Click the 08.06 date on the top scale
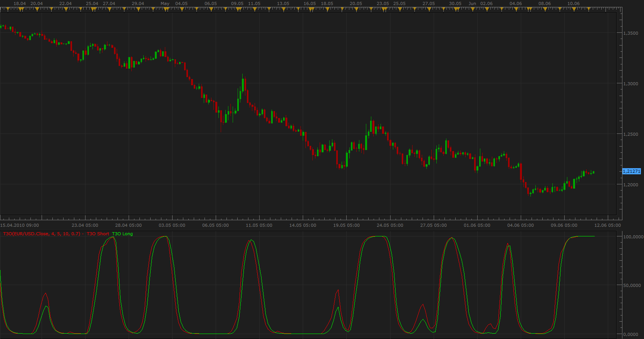 coord(545,3)
